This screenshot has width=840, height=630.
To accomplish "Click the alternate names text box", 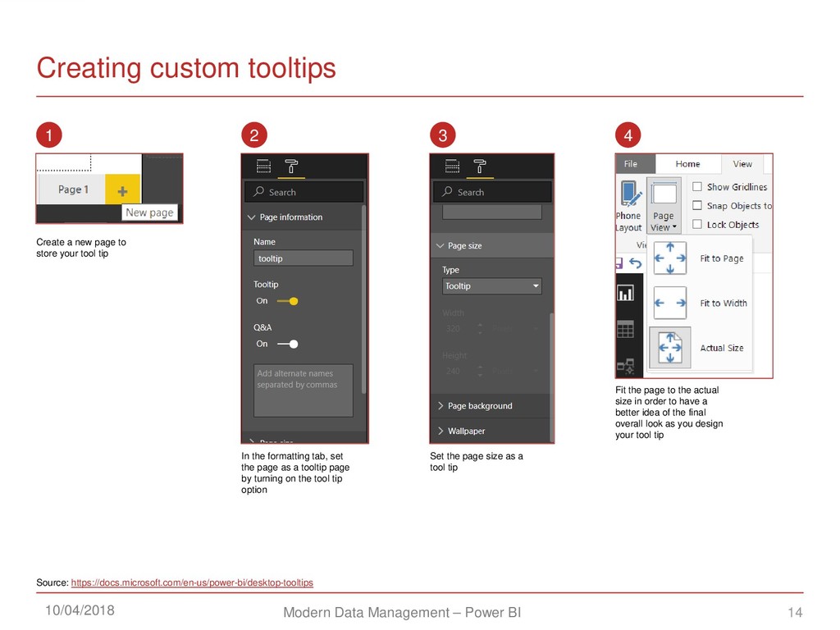I will [304, 390].
